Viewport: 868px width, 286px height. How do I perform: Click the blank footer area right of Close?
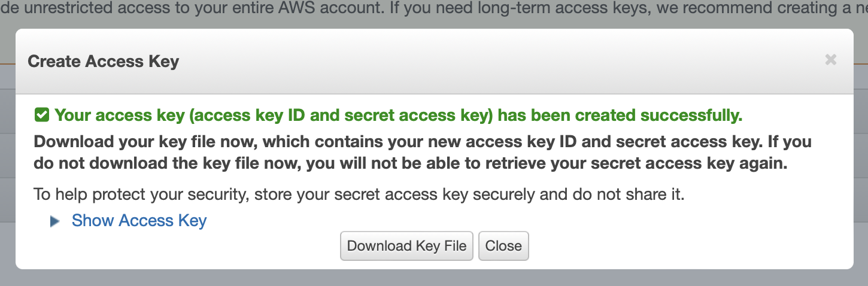pos(688,246)
